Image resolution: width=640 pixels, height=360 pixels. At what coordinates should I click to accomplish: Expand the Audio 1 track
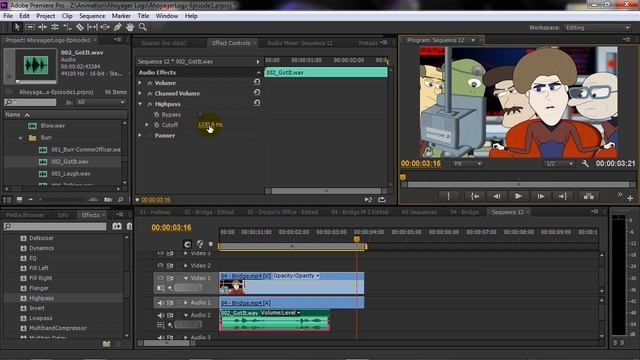tap(186, 303)
